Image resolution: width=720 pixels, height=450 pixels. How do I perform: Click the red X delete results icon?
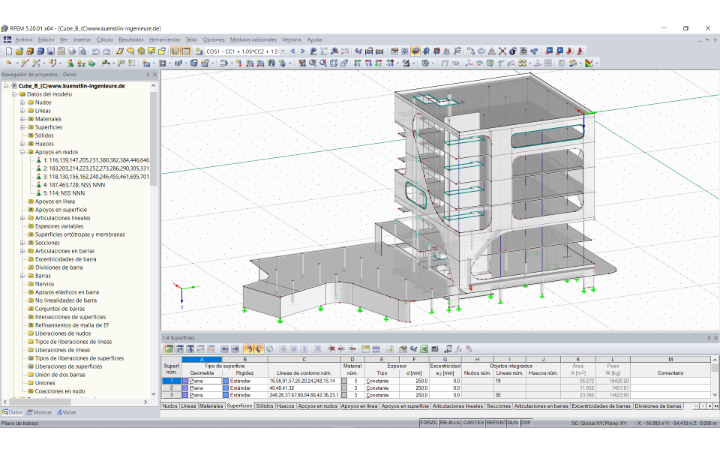[502, 51]
